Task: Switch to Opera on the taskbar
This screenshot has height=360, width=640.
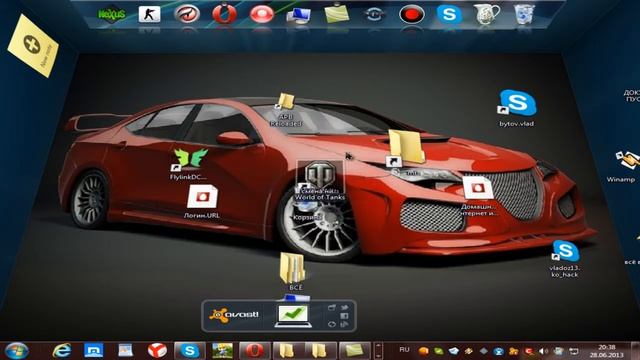Action: click(x=254, y=351)
